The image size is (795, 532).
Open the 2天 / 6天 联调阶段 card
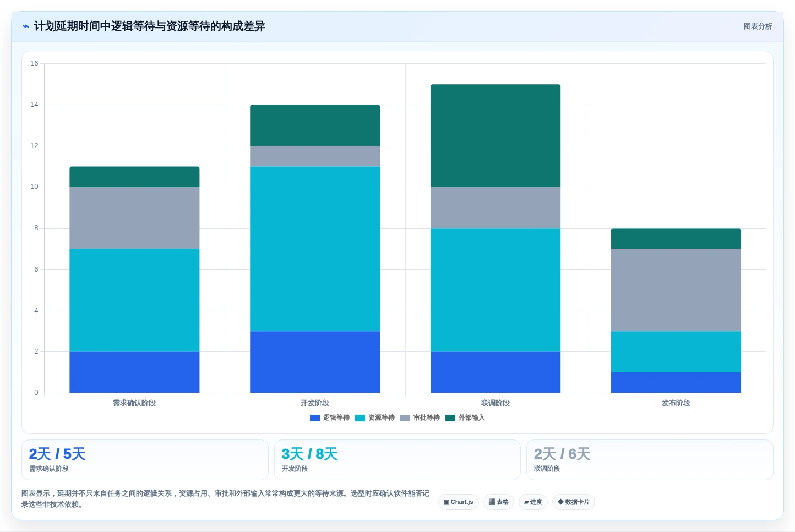tap(650, 460)
